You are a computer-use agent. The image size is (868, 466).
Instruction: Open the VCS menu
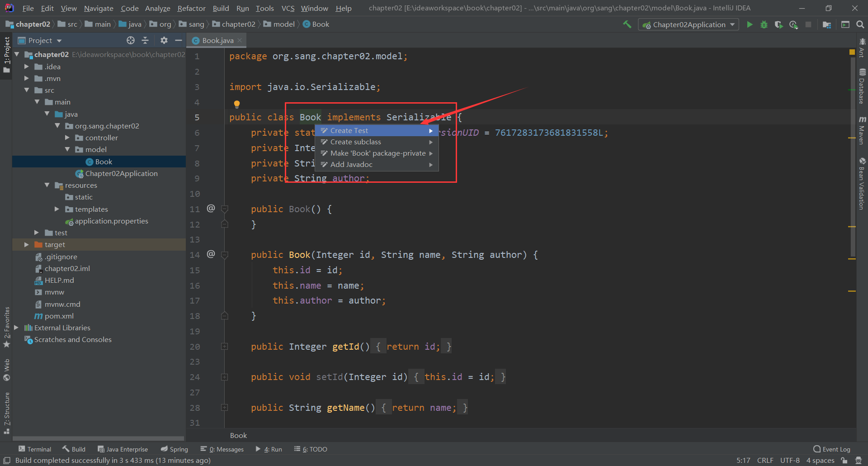288,8
